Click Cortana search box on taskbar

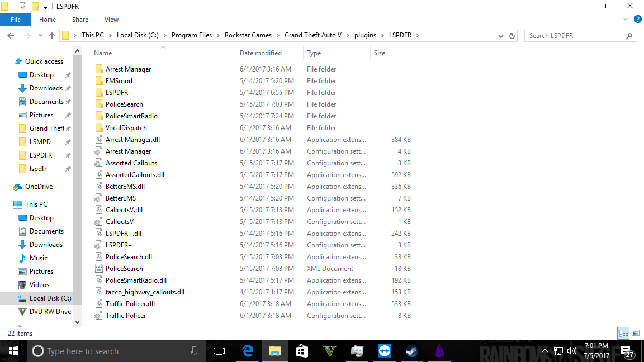pos(116,351)
